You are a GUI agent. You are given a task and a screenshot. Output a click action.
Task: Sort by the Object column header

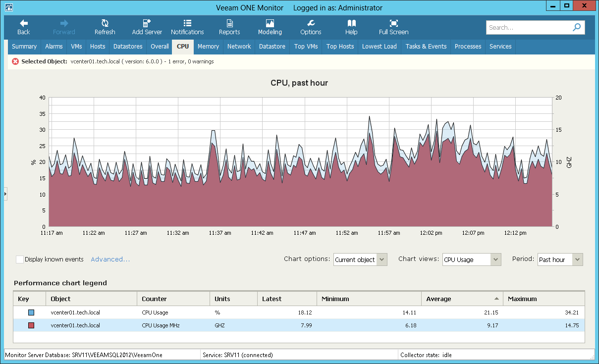click(x=92, y=299)
